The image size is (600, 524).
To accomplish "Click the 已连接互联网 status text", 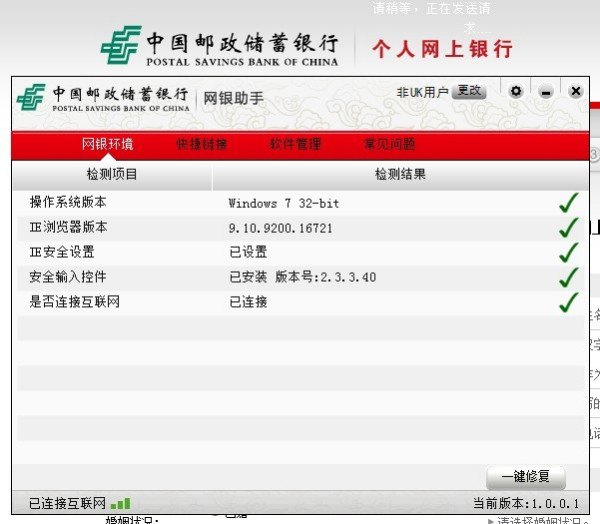I will 67,503.
